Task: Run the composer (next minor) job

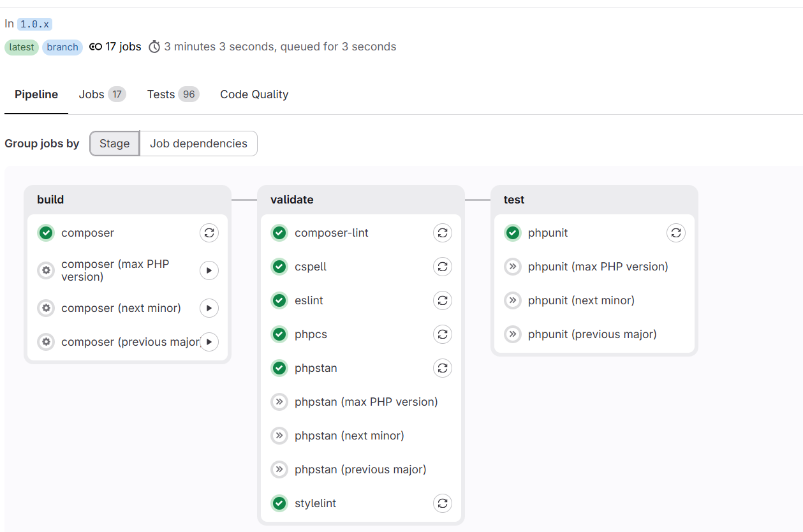Action: 209,309
